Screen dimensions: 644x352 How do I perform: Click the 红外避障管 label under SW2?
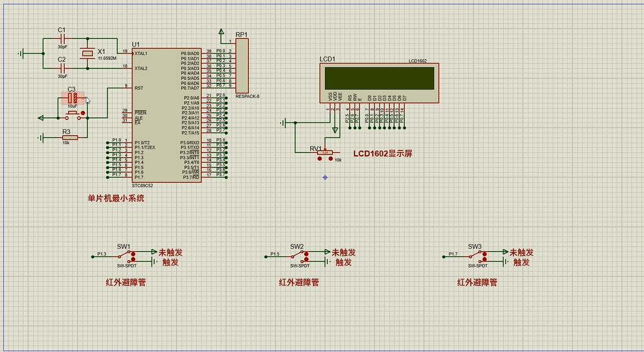coord(298,282)
